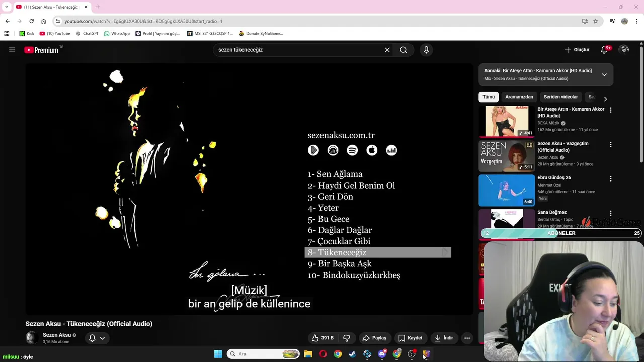Image resolution: width=644 pixels, height=362 pixels.
Task: Open Steam from taskbar
Action: pos(352,354)
